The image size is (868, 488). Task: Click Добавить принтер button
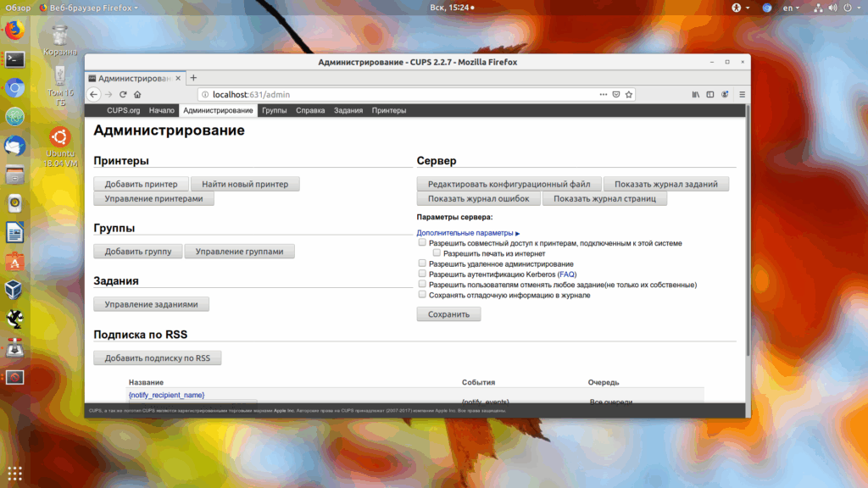pos(142,184)
